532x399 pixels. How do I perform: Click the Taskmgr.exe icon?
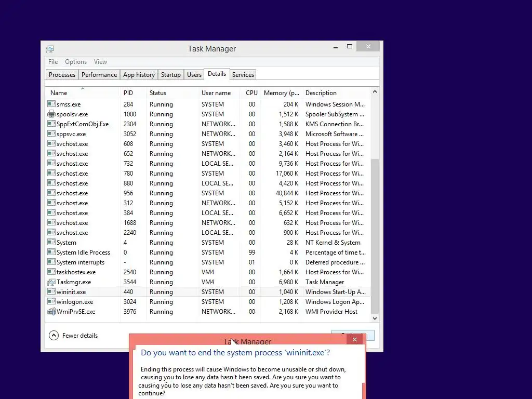pyautogui.click(x=51, y=282)
